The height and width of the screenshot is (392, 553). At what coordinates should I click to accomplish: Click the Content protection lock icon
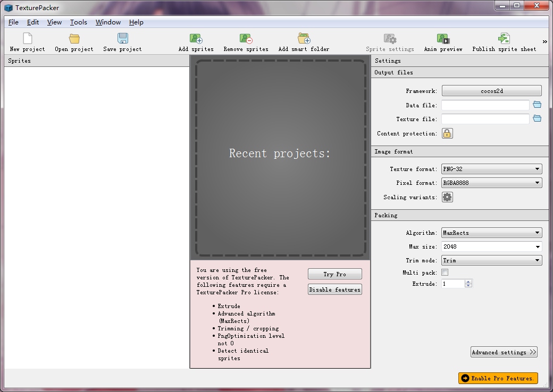[x=447, y=133]
